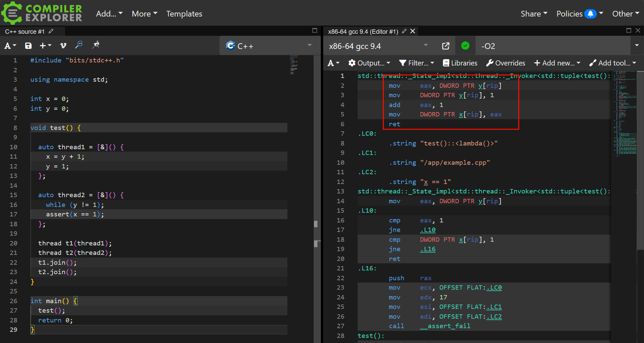The width and height of the screenshot is (644, 343).
Task: Rename the compiler tab via pencil icon
Action: tap(404, 31)
